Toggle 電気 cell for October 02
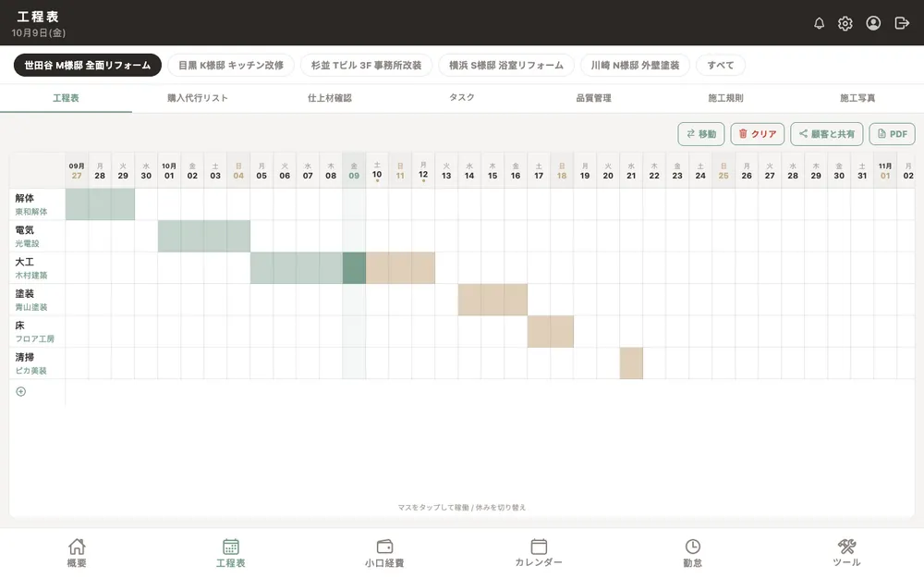 point(193,236)
